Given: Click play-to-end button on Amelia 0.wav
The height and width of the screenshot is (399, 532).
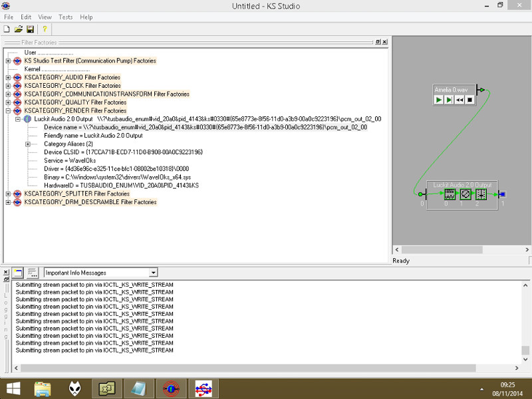Looking at the screenshot, I should coord(449,100).
